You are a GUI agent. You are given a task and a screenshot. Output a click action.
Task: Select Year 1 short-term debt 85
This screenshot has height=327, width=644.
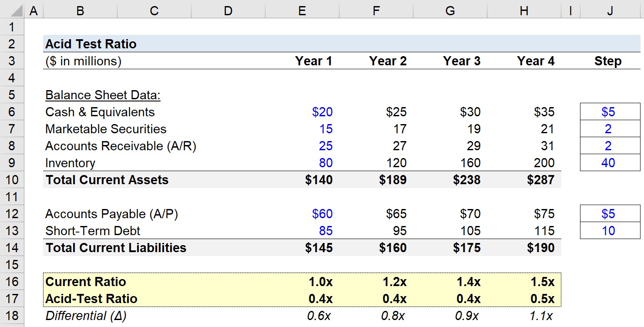[x=325, y=231]
